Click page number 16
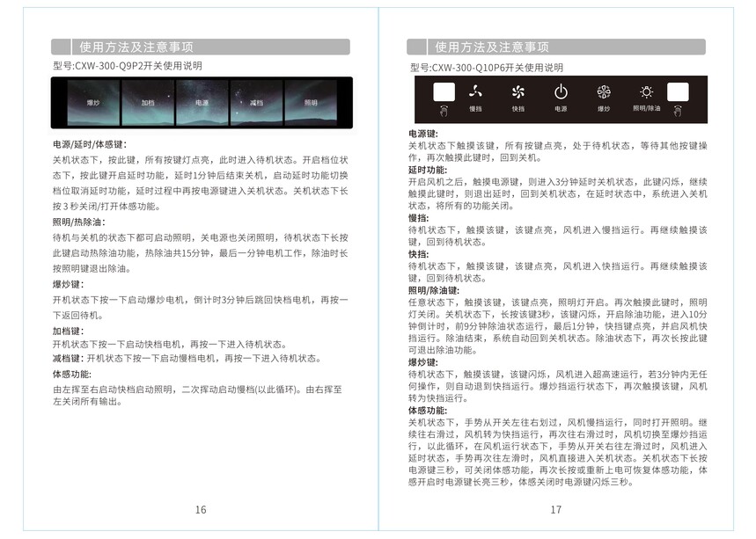The height and width of the screenshot is (539, 756). (x=201, y=510)
